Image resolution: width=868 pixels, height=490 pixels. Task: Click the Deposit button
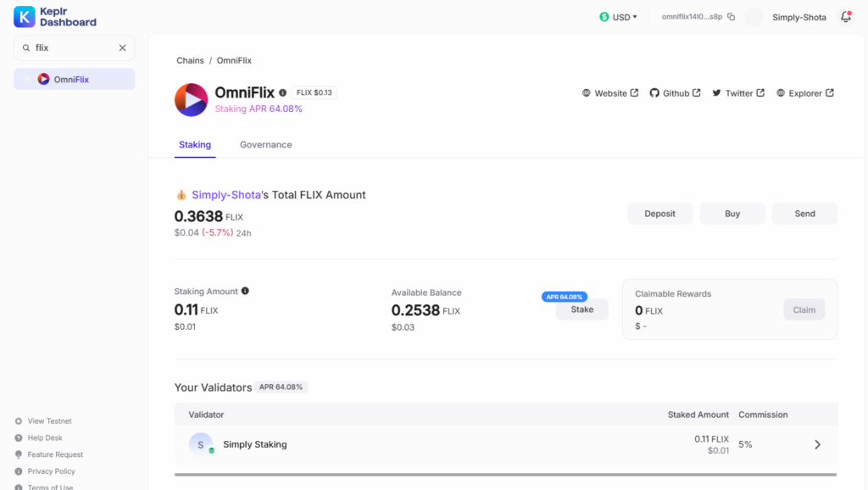659,214
